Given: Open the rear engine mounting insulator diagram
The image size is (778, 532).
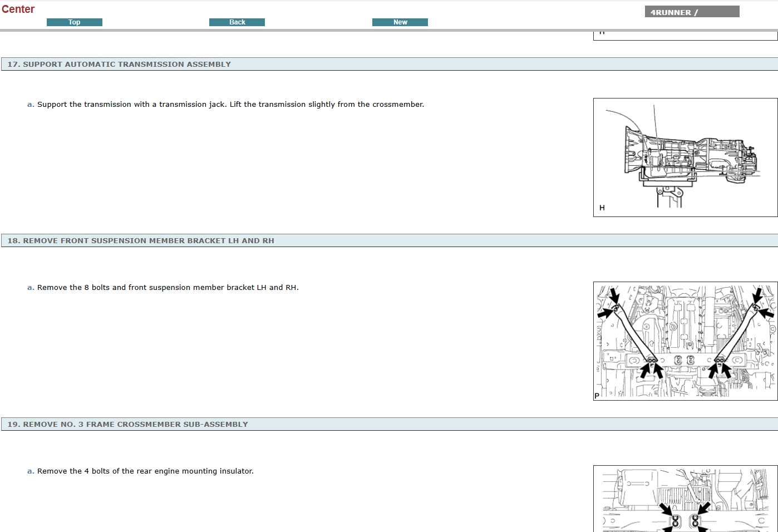Looking at the screenshot, I should point(685,499).
